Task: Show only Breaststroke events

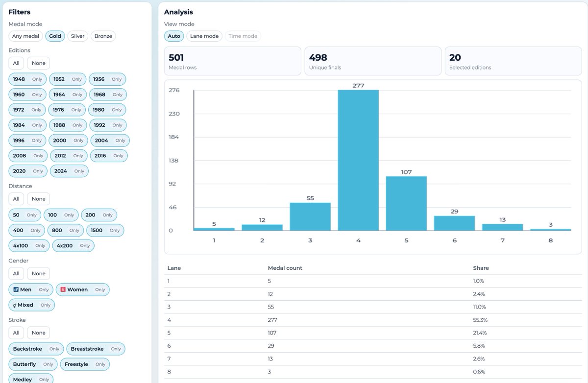Action: pos(116,349)
